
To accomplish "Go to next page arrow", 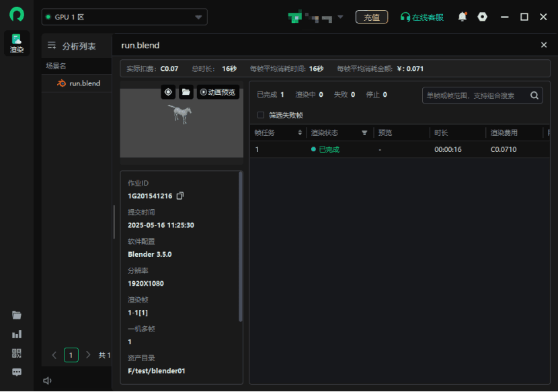I will tap(88, 355).
